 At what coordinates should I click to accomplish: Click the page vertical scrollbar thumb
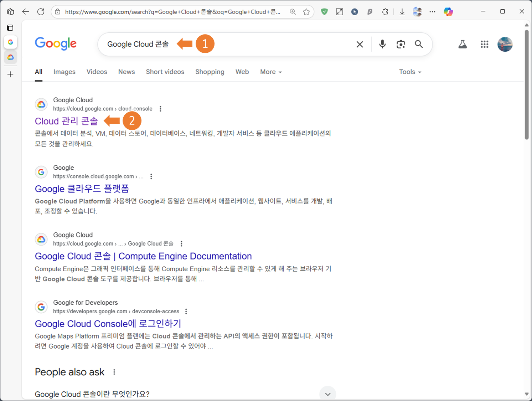click(x=527, y=84)
